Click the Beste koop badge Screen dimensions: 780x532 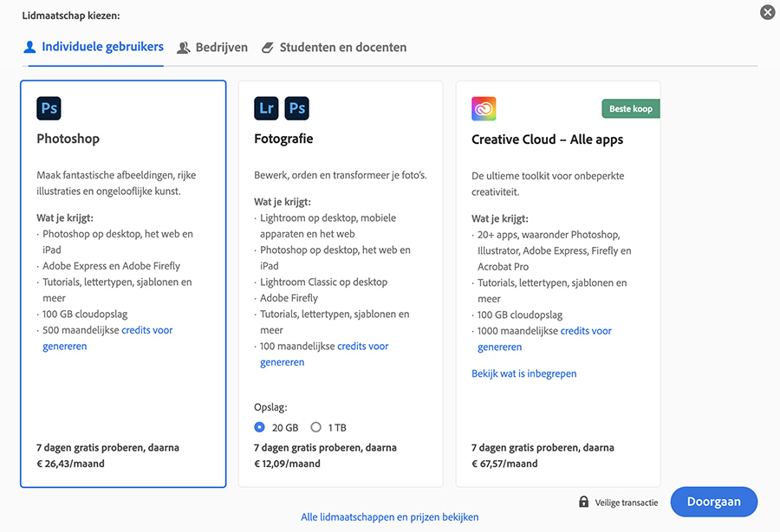click(631, 109)
